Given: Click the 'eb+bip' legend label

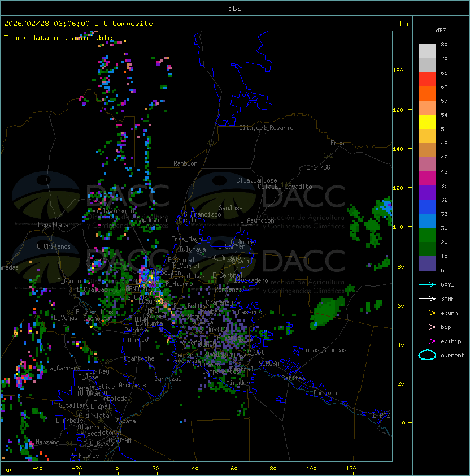Looking at the screenshot, I should pyautogui.click(x=451, y=341).
